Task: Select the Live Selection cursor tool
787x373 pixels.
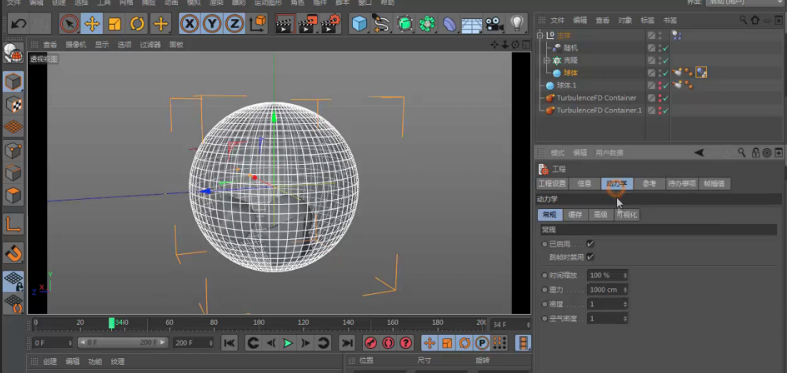Action: [x=69, y=24]
